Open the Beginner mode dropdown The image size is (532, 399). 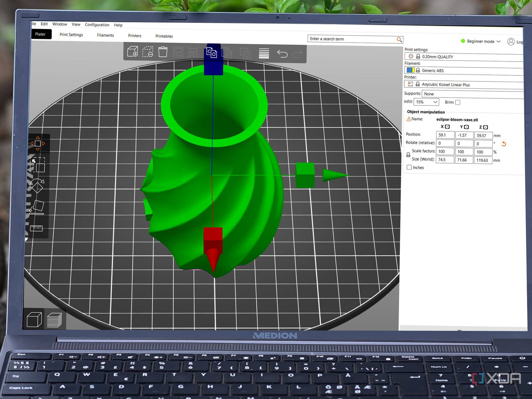click(480, 41)
